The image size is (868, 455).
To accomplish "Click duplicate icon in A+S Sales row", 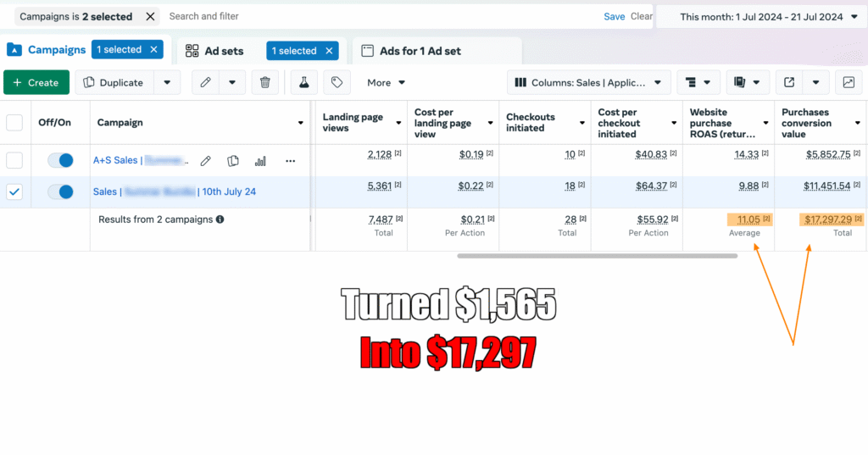I will [x=233, y=161].
